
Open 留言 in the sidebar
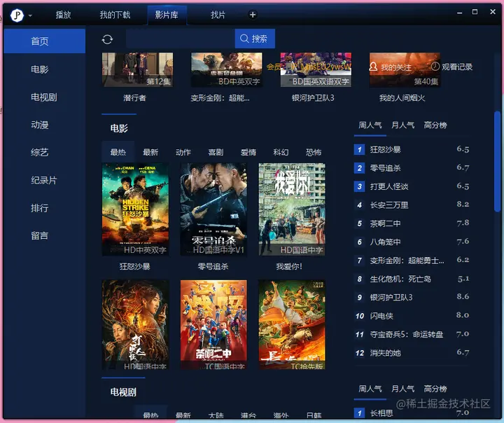(39, 236)
